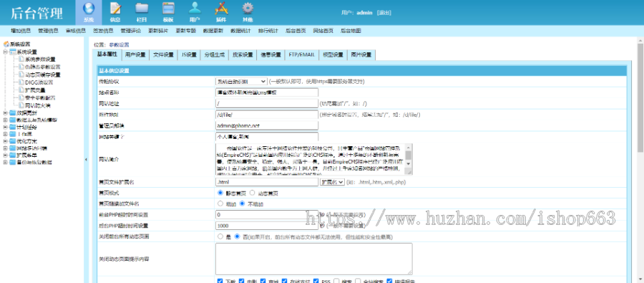644x283 pixels.
Task: Click folder icon of 扩展菜单
Action: (x=12, y=155)
